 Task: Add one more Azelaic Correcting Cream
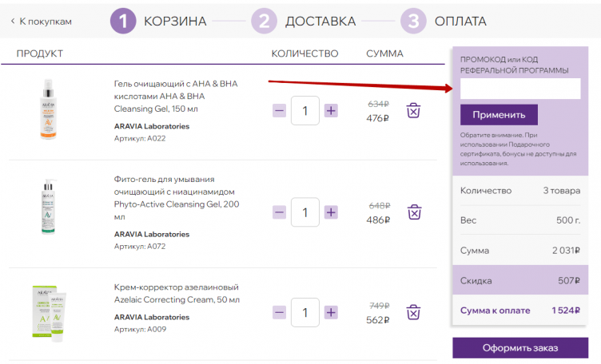click(331, 312)
